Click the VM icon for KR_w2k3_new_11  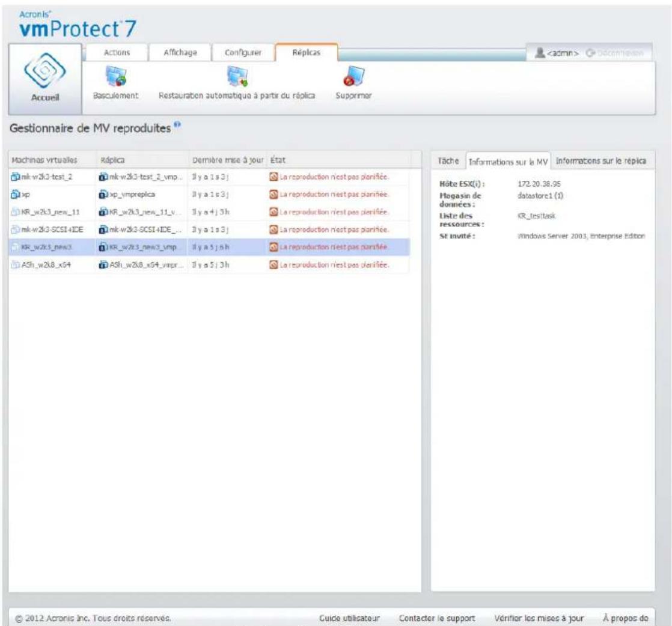pyautogui.click(x=16, y=211)
